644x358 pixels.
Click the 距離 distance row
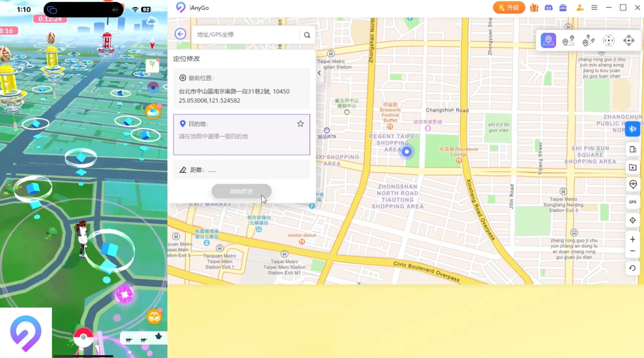pos(241,170)
